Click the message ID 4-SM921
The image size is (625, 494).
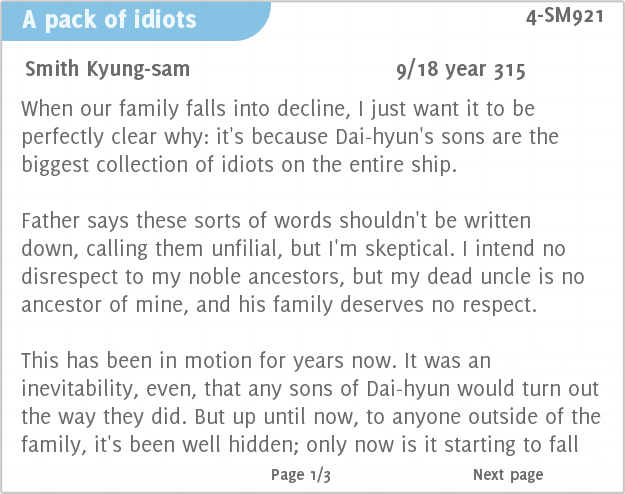click(564, 17)
